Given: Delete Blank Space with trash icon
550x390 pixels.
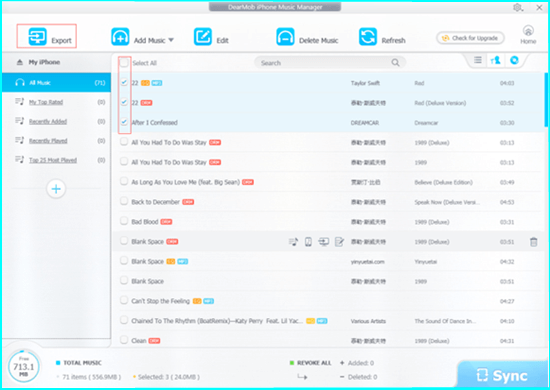Looking at the screenshot, I should [534, 242].
